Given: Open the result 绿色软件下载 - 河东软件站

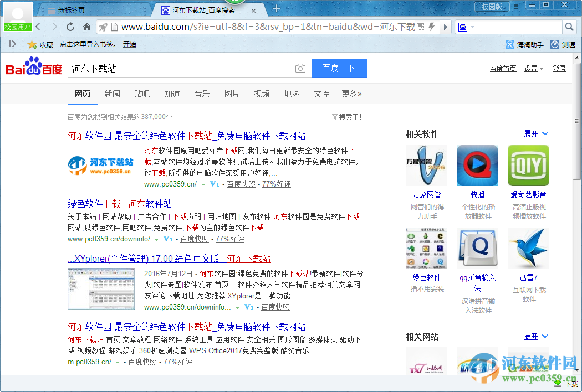Looking at the screenshot, I should [120, 204].
